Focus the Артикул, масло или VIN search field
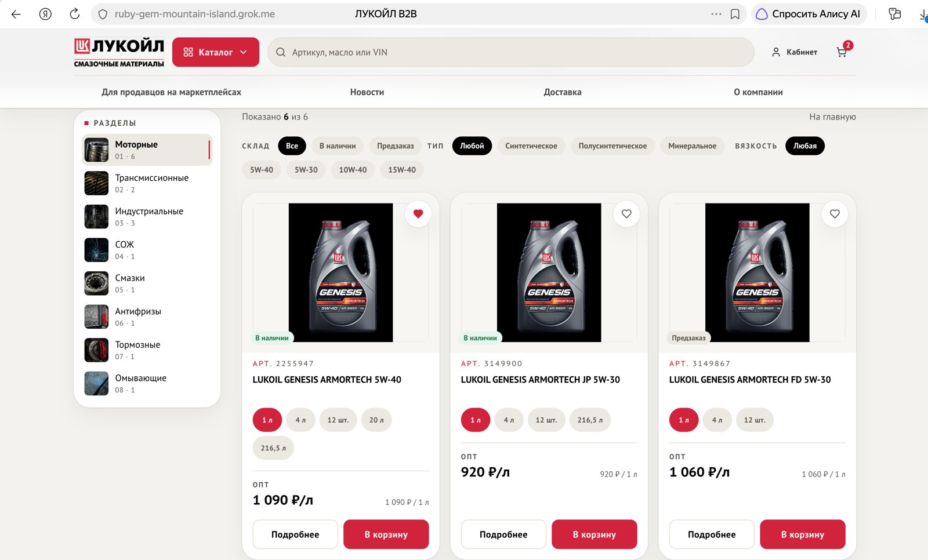 click(510, 52)
